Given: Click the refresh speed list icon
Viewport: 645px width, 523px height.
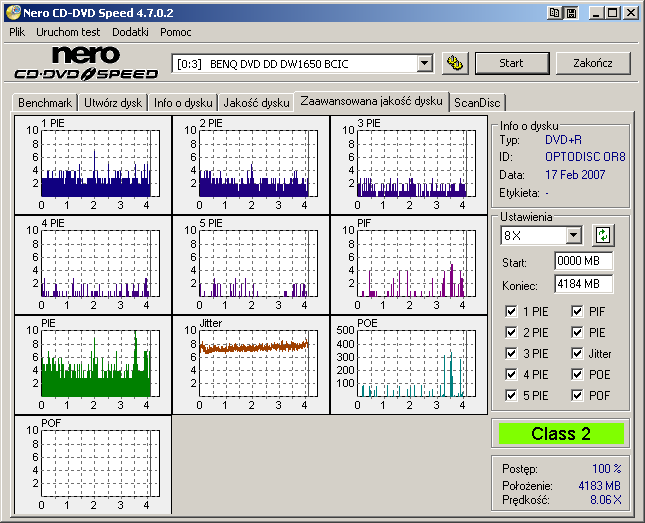Looking at the screenshot, I should pyautogui.click(x=603, y=236).
